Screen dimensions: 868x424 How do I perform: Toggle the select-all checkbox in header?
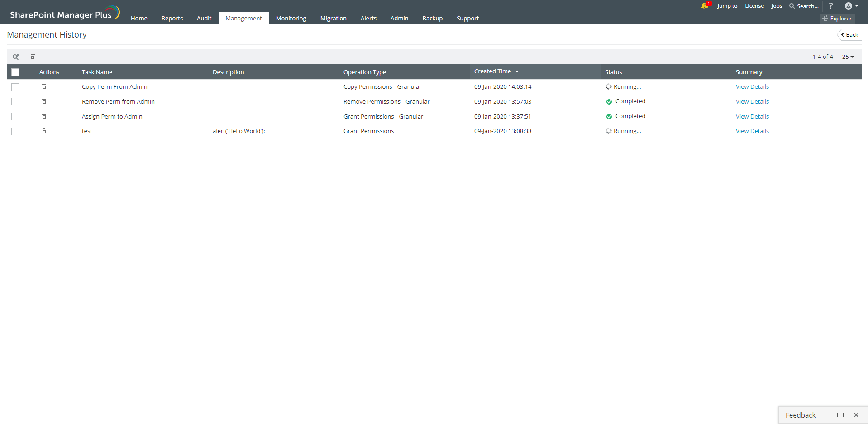(x=15, y=72)
